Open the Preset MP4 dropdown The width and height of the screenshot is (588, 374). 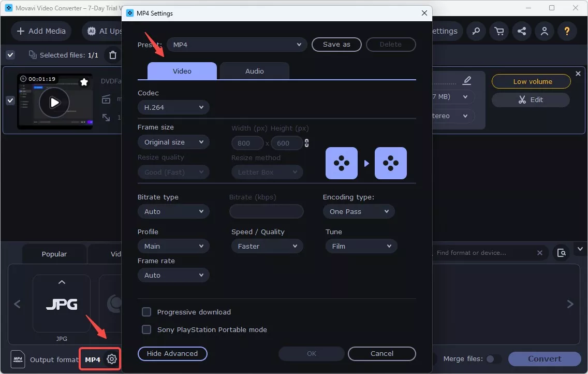pyautogui.click(x=237, y=45)
